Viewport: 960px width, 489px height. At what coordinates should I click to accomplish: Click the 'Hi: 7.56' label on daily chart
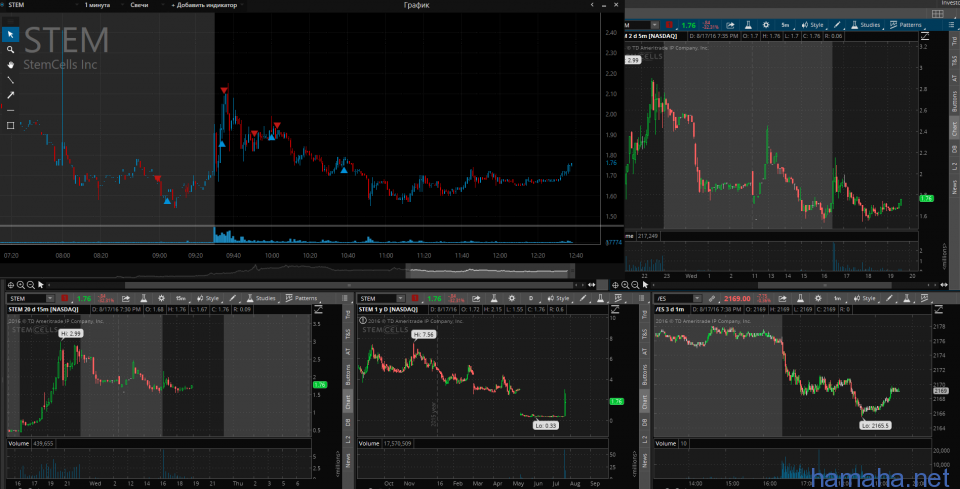click(x=424, y=334)
